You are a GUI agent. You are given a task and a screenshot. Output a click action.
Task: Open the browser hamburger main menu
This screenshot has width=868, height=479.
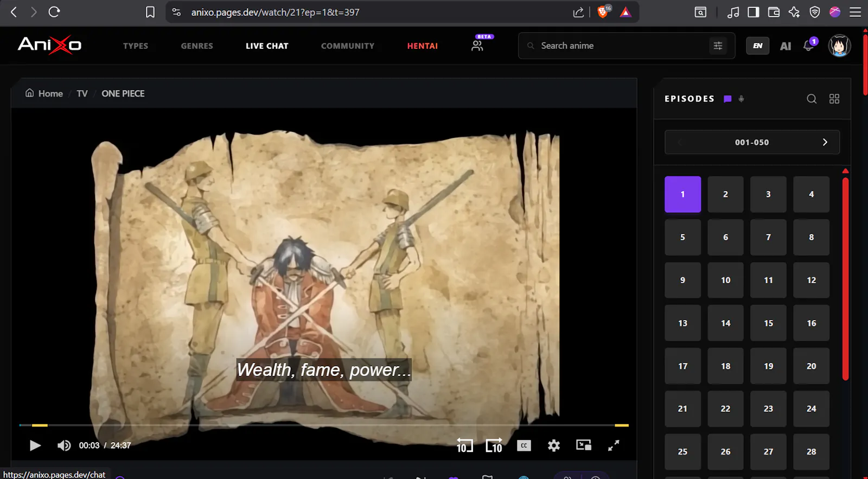(x=856, y=12)
